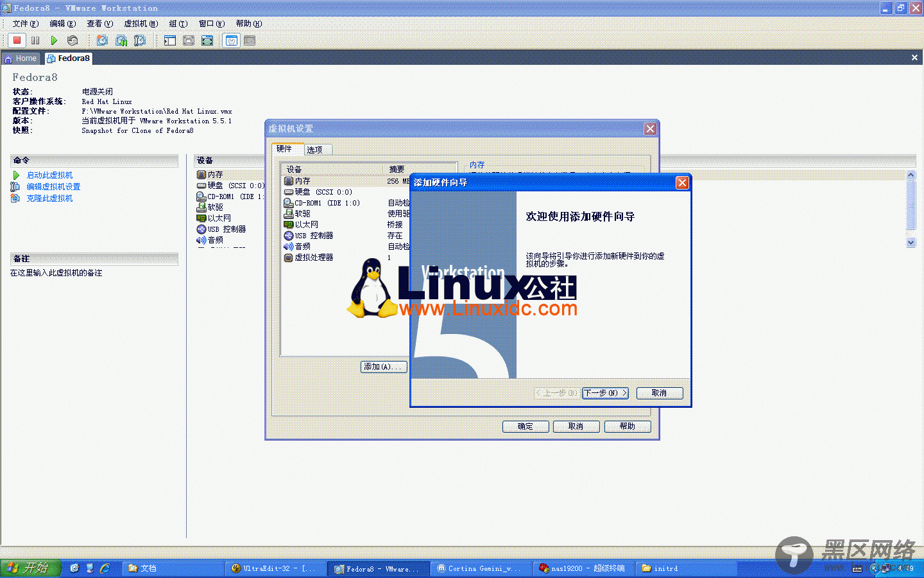Switch to the Fedora8 tab

click(x=69, y=58)
